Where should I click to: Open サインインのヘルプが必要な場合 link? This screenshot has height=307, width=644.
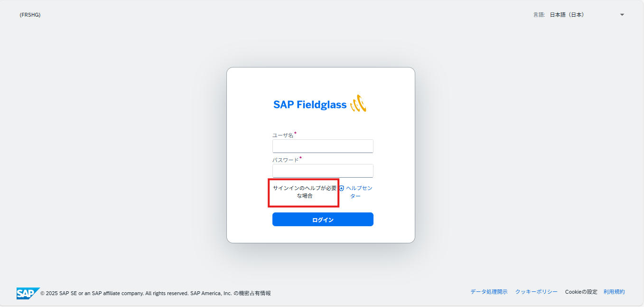pos(304,192)
